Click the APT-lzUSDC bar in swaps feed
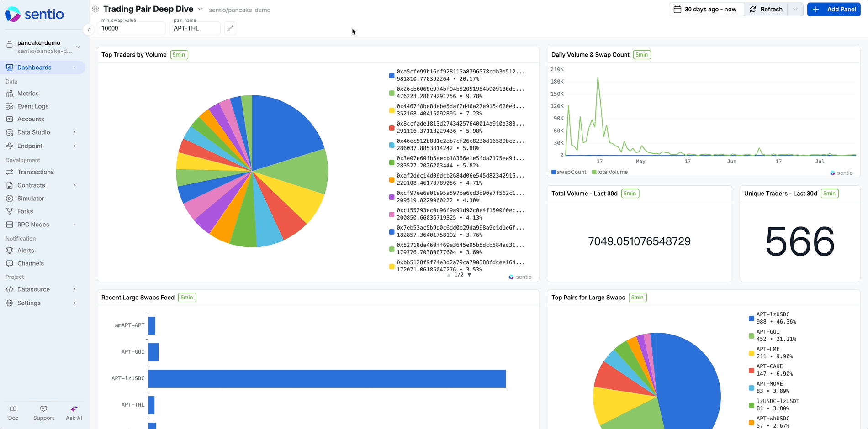 pyautogui.click(x=327, y=379)
